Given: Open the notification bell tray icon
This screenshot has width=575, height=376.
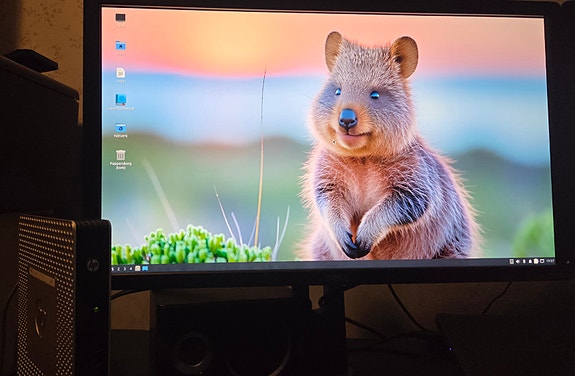Looking at the screenshot, I should click(530, 262).
